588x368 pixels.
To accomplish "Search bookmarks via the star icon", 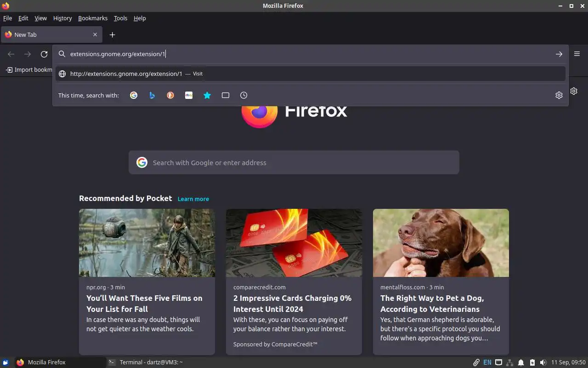I will click(207, 95).
